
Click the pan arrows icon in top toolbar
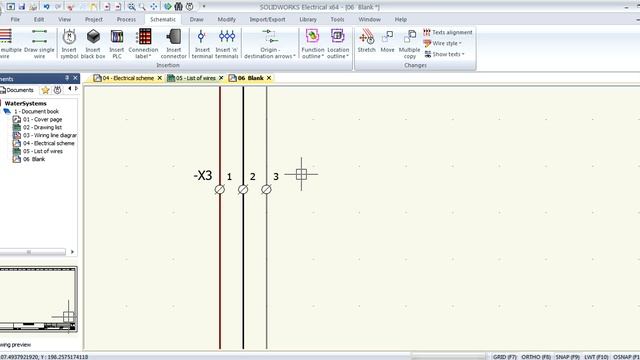(x=153, y=7)
